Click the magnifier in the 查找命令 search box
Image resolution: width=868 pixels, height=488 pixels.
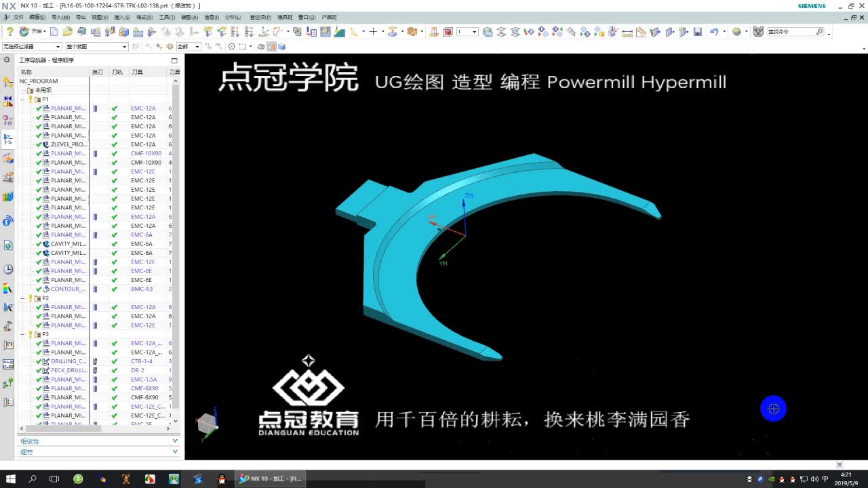819,32
